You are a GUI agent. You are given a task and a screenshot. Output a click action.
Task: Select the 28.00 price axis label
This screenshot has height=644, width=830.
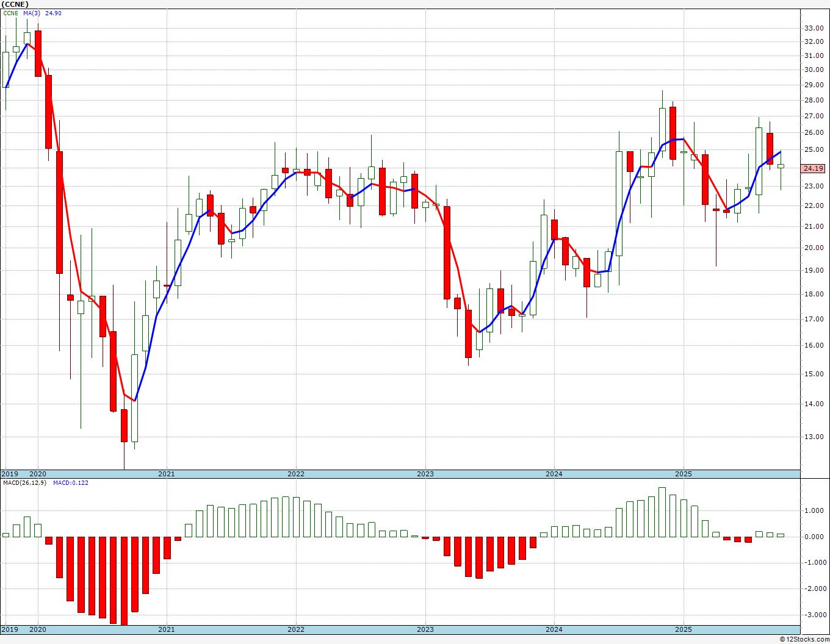pyautogui.click(x=813, y=100)
